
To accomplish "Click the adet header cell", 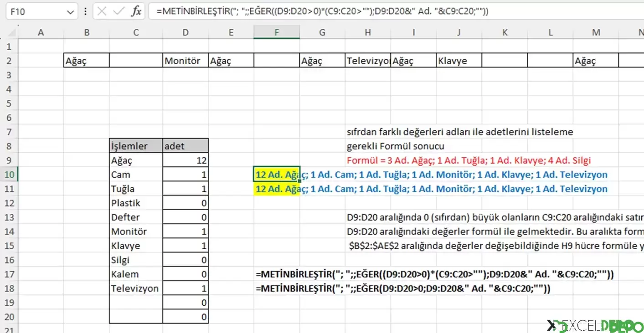I will (x=185, y=146).
